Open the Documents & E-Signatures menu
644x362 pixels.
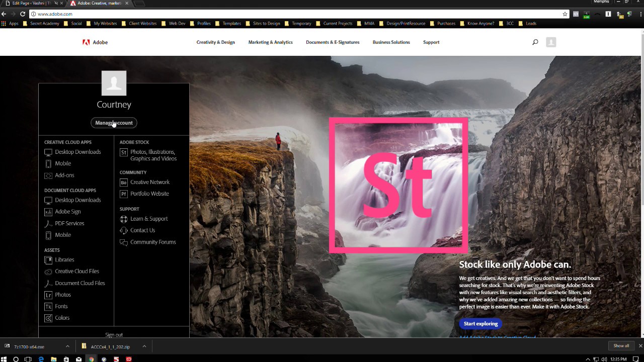(x=333, y=42)
